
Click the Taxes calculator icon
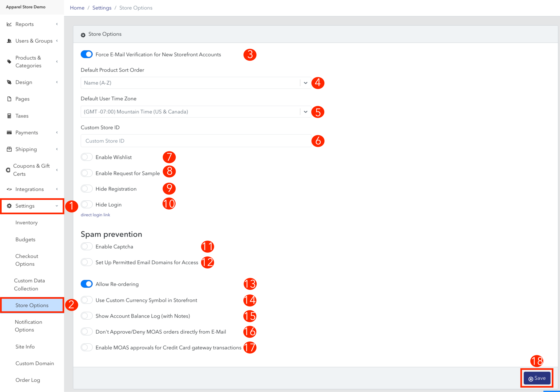point(9,116)
